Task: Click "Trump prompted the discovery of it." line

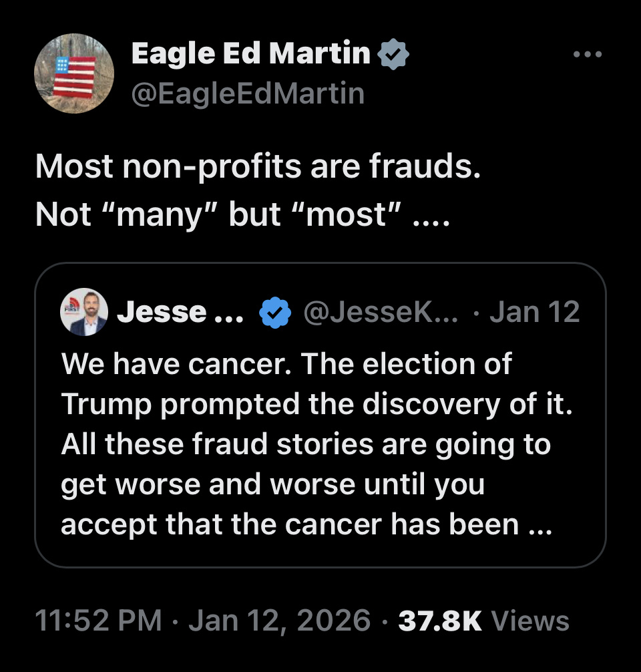Action: (317, 404)
